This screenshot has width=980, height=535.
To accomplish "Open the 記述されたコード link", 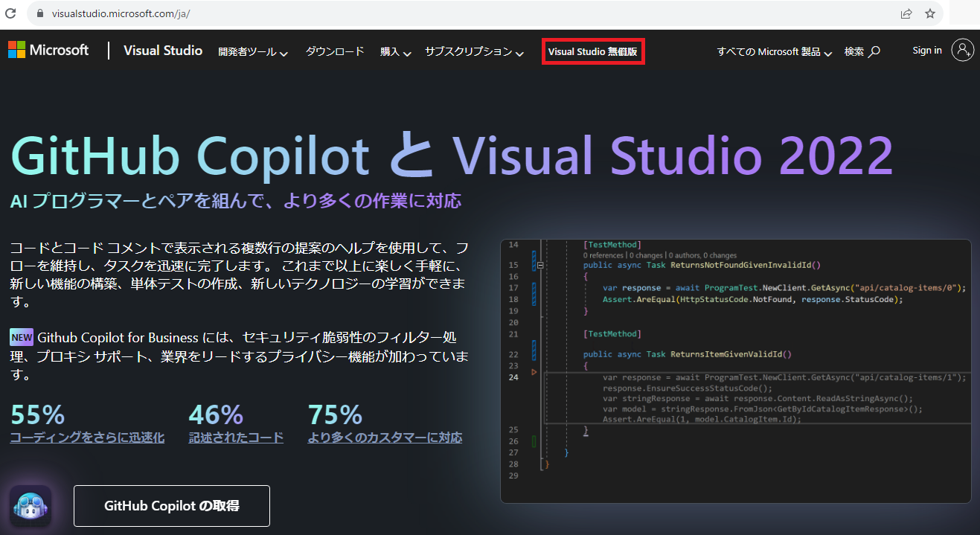I will [236, 438].
